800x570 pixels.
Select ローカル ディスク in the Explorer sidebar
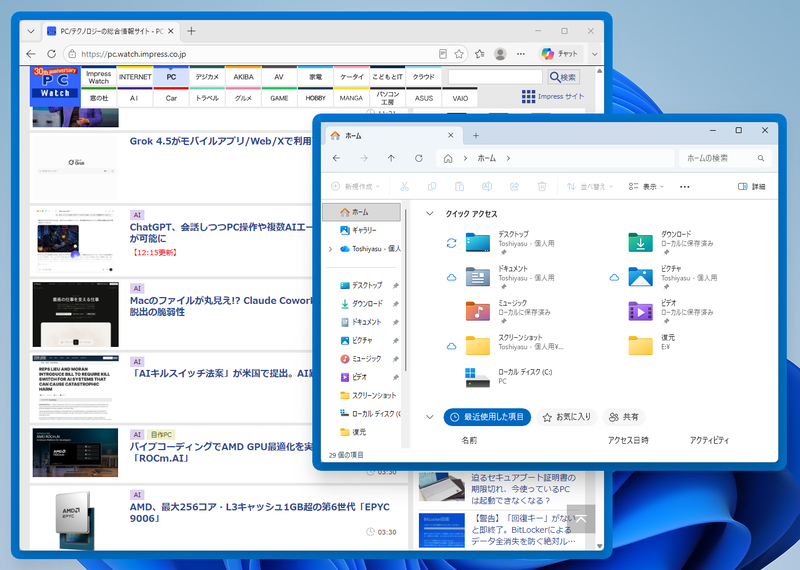point(364,414)
